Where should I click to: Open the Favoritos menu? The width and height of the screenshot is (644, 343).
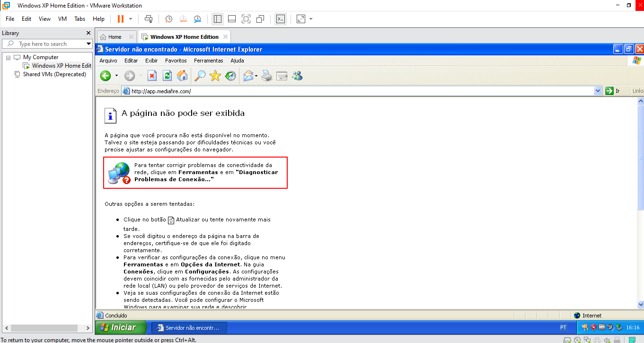[176, 61]
